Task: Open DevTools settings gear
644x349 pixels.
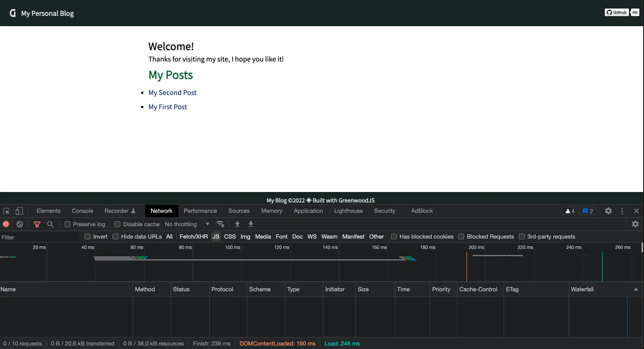Action: pyautogui.click(x=608, y=211)
